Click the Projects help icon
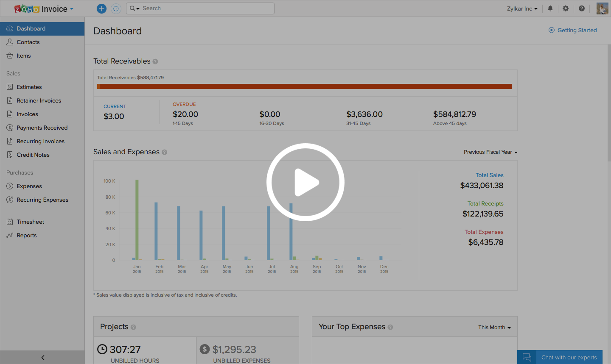The width and height of the screenshot is (611, 364). 133,327
